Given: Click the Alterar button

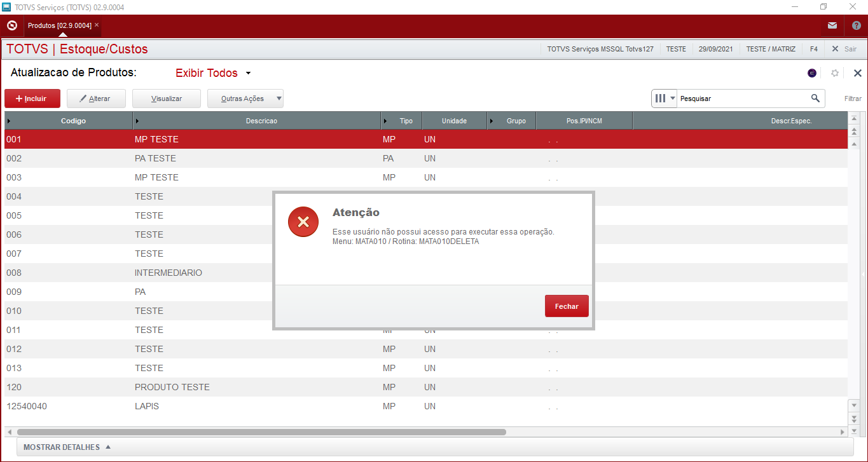Looking at the screenshot, I should point(95,99).
